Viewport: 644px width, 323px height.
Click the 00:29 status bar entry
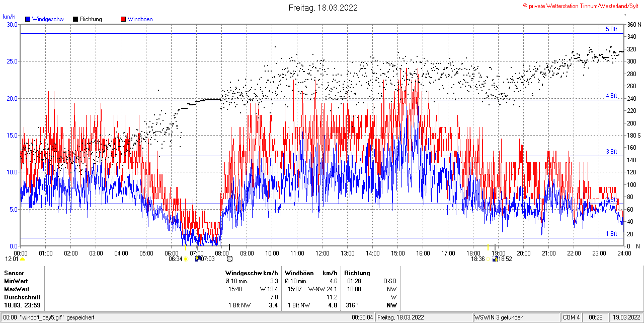point(596,317)
